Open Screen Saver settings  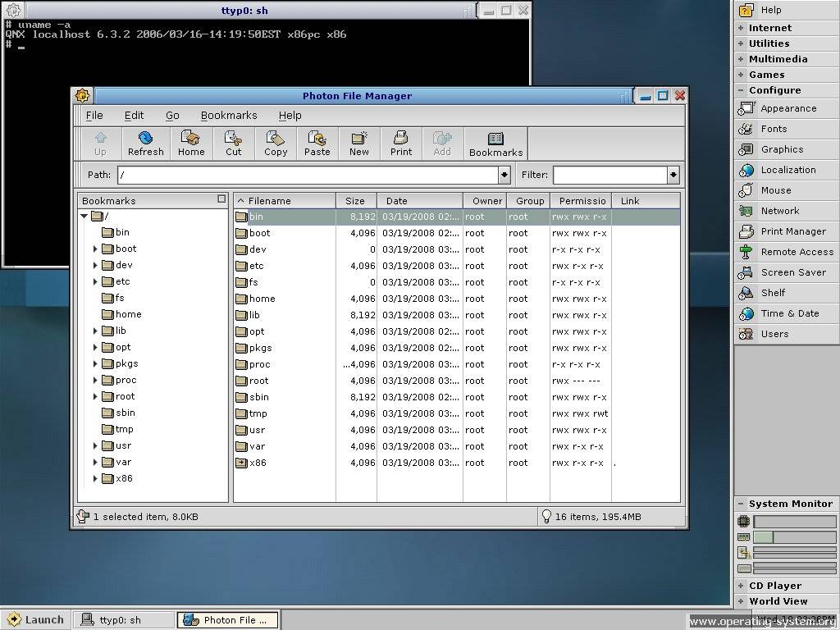coord(787,272)
